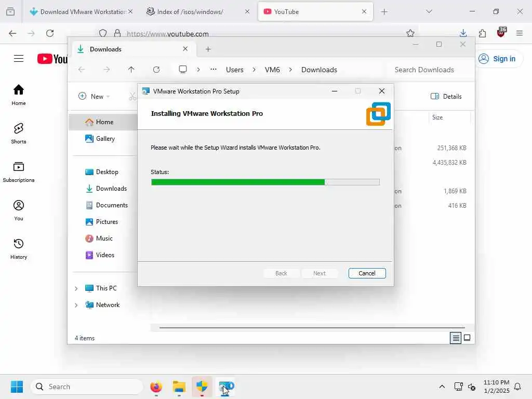This screenshot has height=399, width=532.
Task: Close the Downloads Explorer tab
Action: coord(185,49)
